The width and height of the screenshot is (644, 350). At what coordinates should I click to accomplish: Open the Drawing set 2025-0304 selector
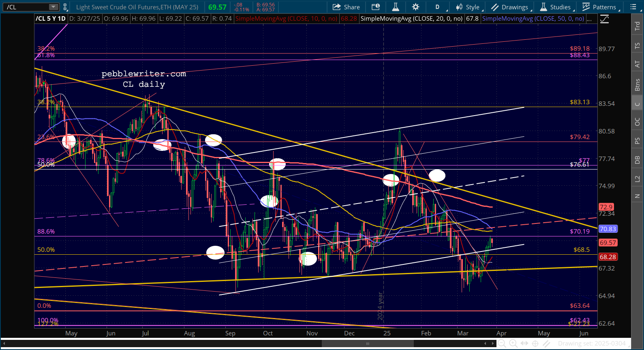[x=592, y=344]
